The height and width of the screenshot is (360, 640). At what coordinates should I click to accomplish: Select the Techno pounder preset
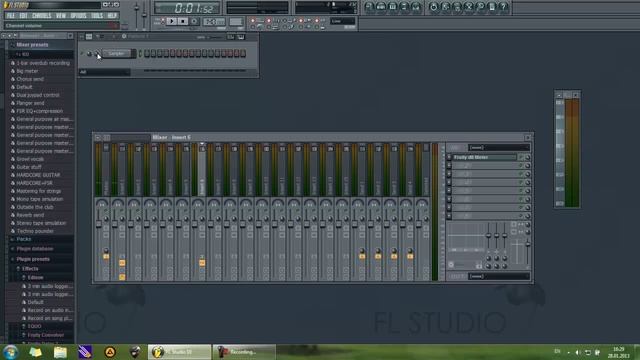[x=35, y=231]
